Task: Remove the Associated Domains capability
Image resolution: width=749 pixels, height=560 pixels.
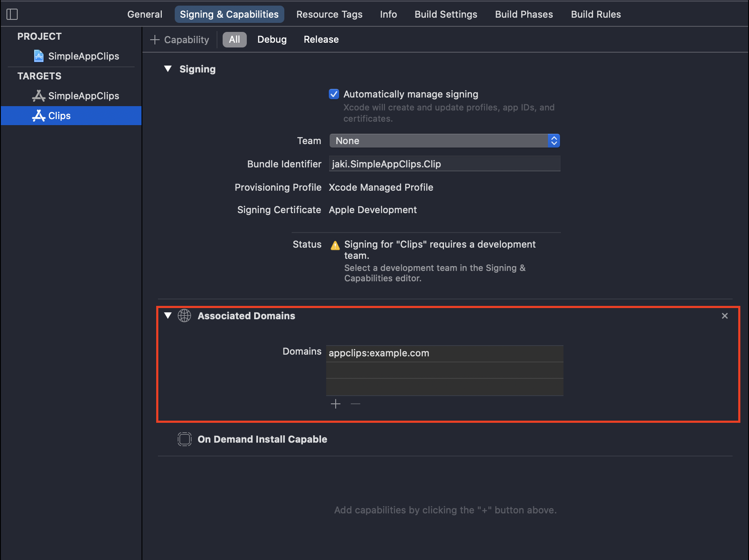Action: 725,316
